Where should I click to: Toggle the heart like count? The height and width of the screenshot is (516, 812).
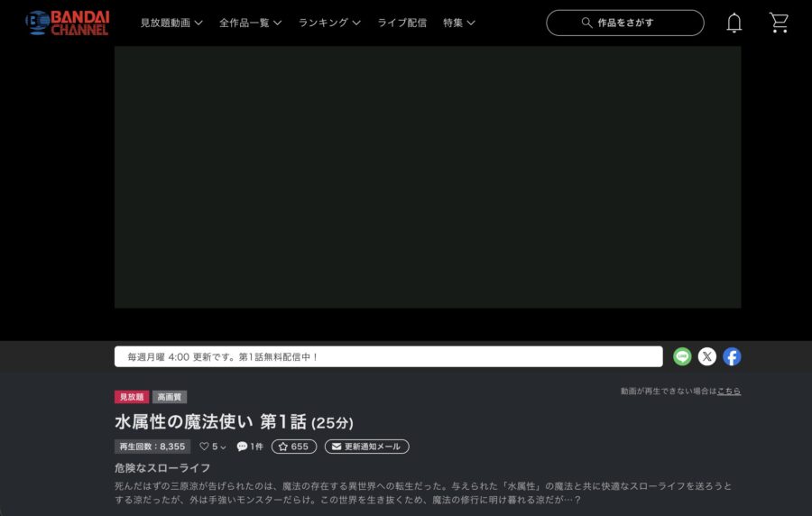pos(211,447)
